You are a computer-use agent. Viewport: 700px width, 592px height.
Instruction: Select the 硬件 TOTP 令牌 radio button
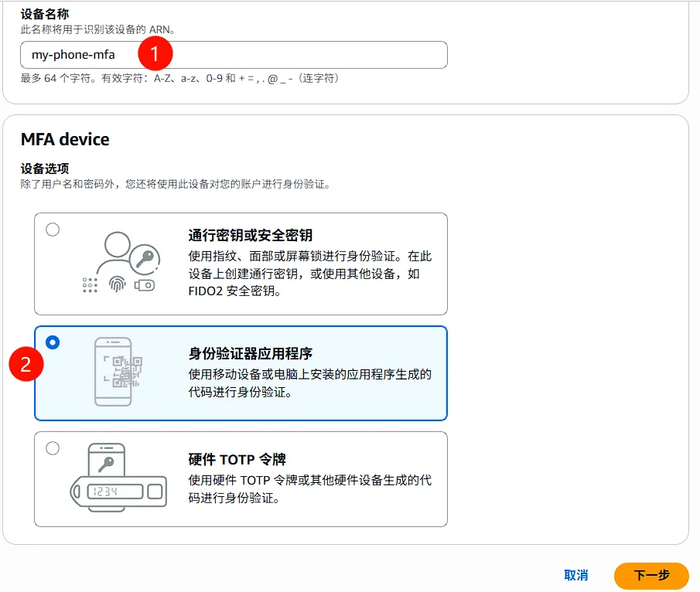(x=53, y=447)
